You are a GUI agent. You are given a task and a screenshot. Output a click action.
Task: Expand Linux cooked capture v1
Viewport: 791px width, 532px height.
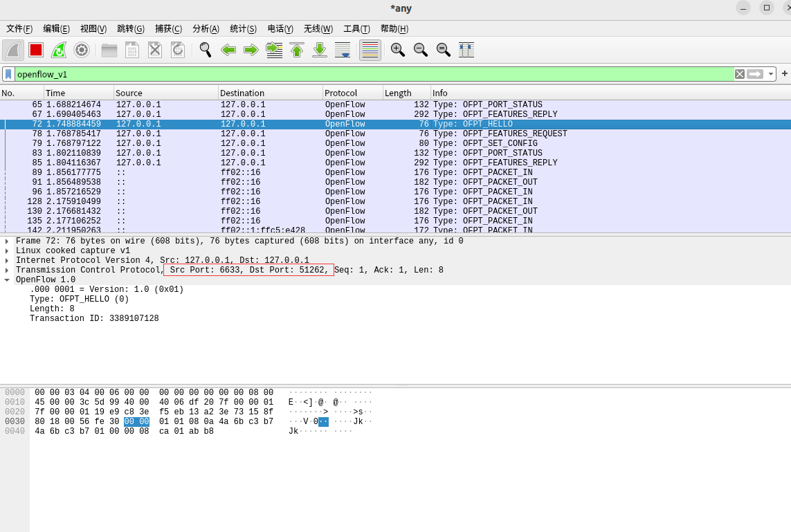point(7,250)
